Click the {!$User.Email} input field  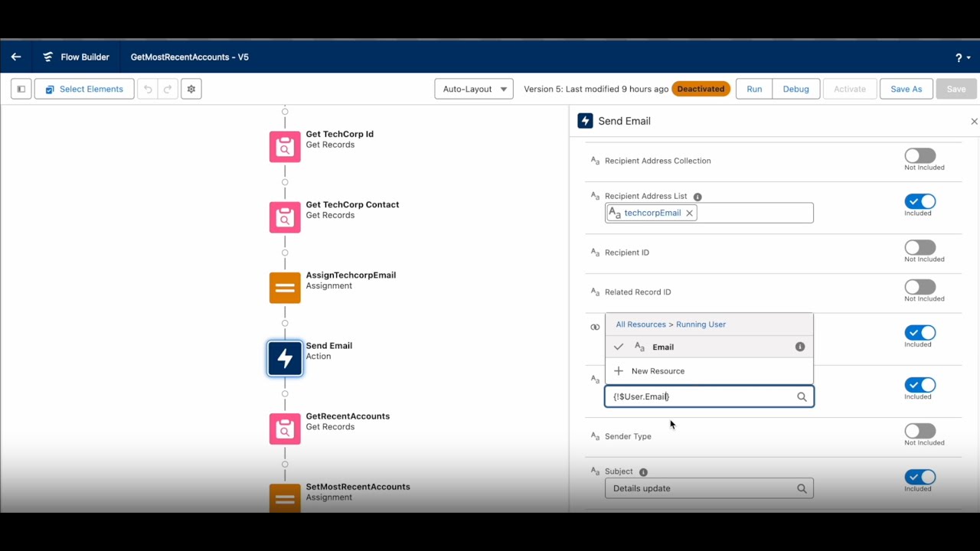[x=709, y=396]
